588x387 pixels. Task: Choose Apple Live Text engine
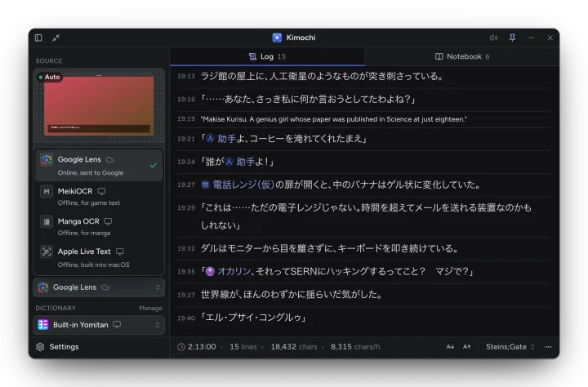[99, 257]
